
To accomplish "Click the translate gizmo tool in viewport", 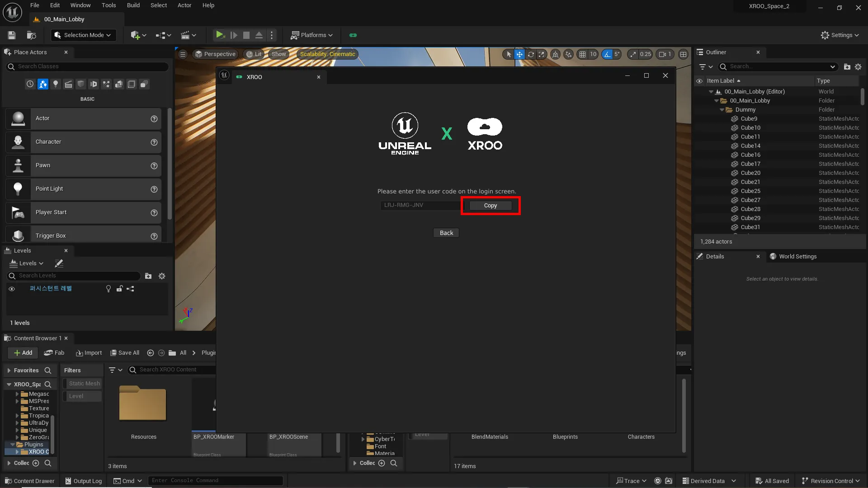I will tap(519, 54).
